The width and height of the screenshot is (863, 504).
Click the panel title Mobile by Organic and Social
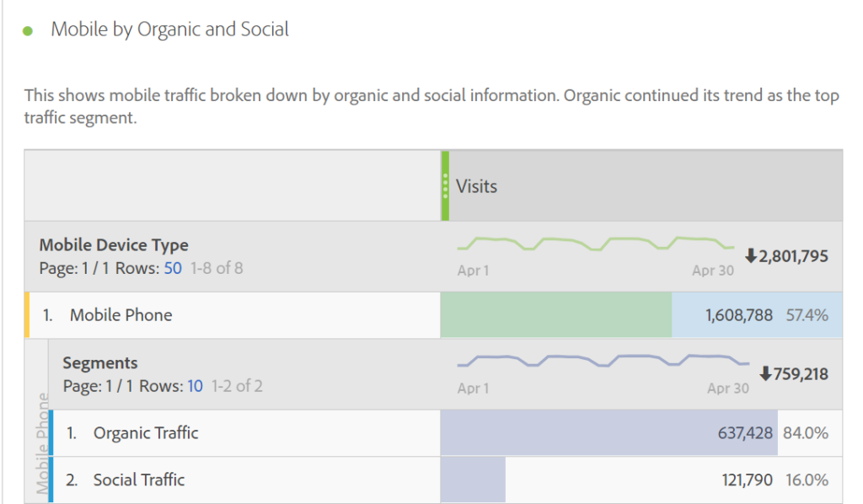click(x=169, y=29)
